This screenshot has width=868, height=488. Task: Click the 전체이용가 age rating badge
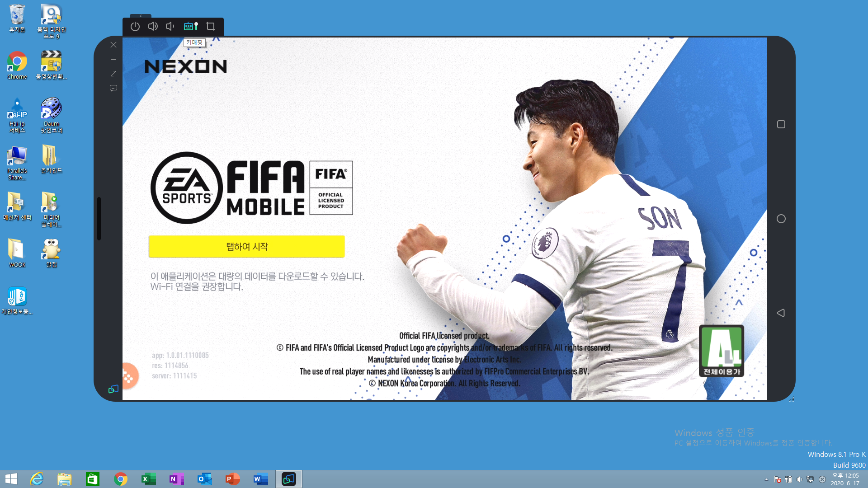click(x=722, y=351)
